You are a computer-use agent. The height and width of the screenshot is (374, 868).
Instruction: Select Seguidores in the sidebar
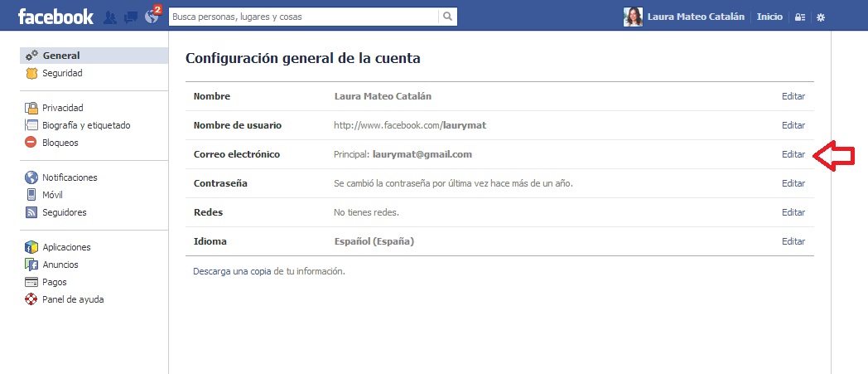pyautogui.click(x=65, y=212)
